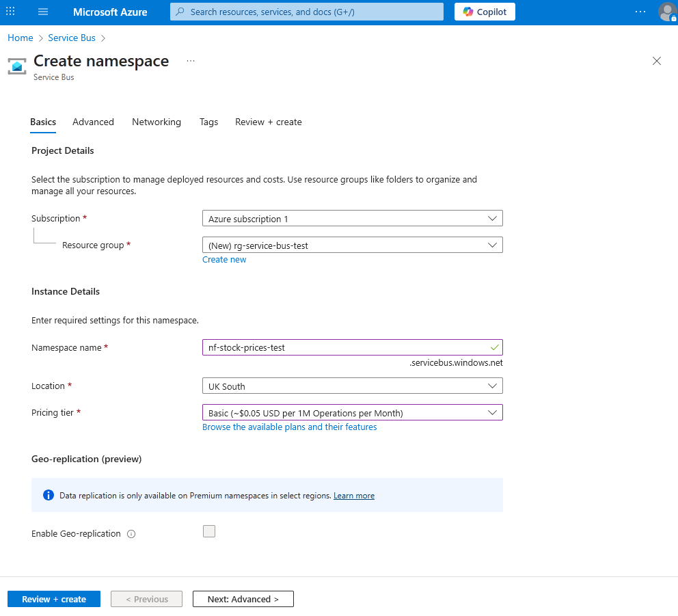Open the header ellipsis overflow menu
This screenshot has height=616, width=678.
(x=640, y=12)
